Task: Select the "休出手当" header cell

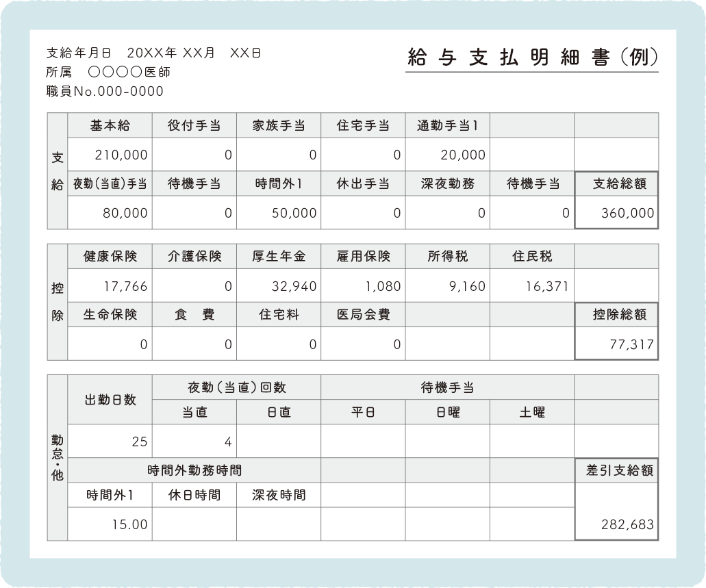Action: click(363, 183)
